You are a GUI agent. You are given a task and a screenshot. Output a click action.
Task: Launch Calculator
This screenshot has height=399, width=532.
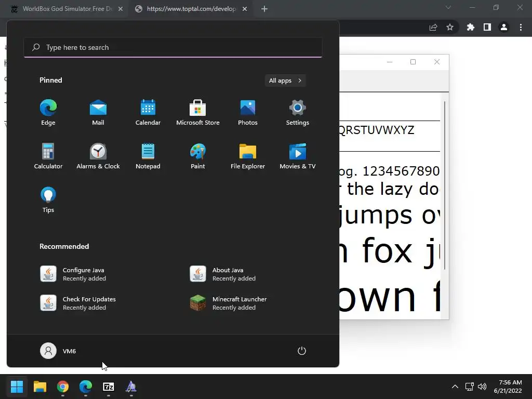[48, 156]
